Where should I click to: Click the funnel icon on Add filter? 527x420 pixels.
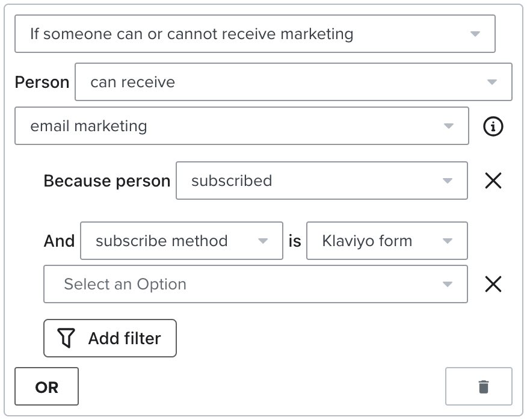66,338
